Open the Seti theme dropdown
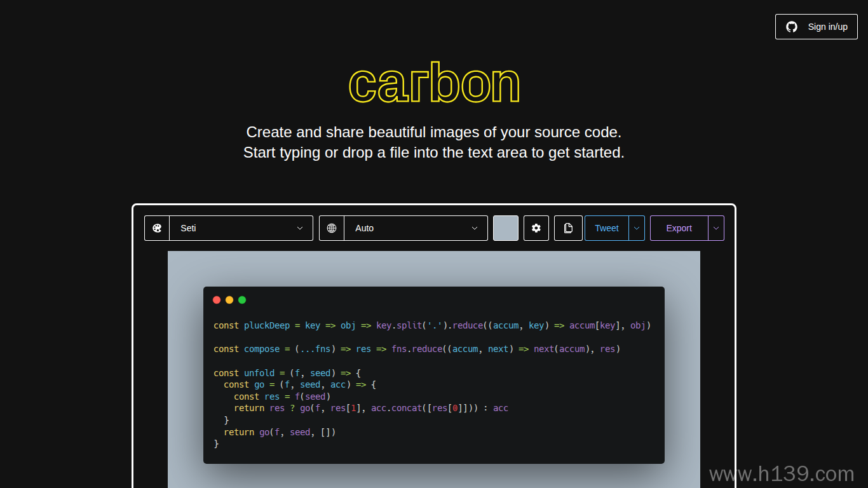Screen dimensions: 868x488 [241, 228]
